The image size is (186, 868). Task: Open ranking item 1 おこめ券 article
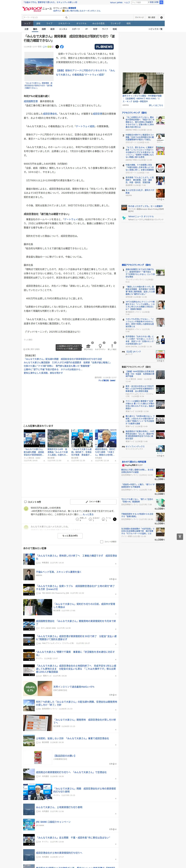click(x=140, y=122)
